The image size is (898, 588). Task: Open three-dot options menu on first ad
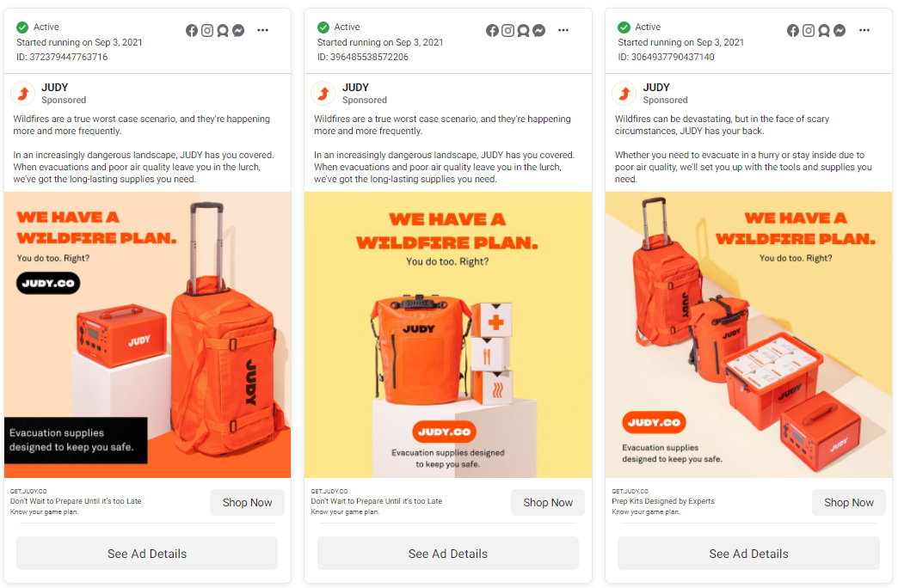click(263, 30)
